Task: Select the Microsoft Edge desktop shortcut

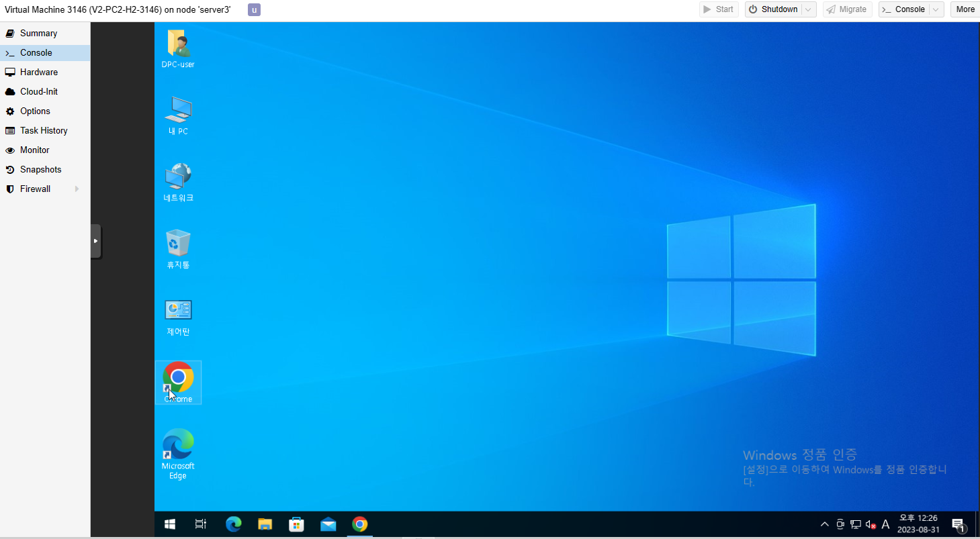Action: pos(178,454)
